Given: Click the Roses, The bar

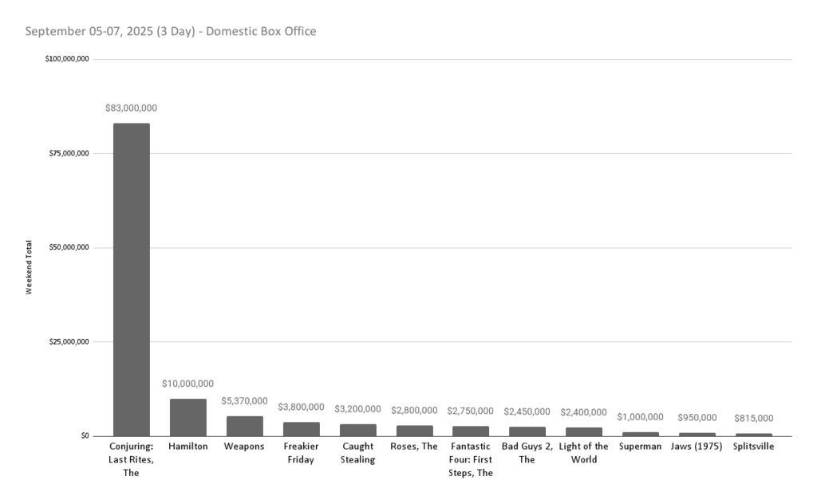Looking at the screenshot, I should pyautogui.click(x=414, y=431).
